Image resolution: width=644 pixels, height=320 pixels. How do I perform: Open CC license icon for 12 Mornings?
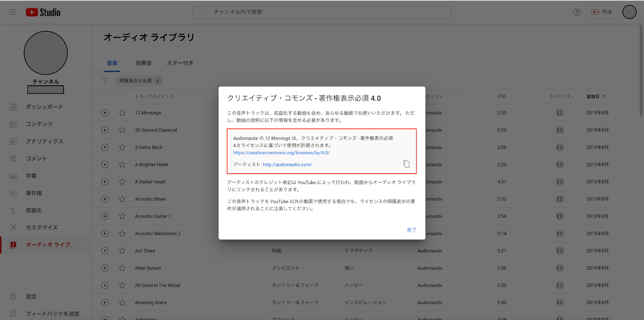559,113
